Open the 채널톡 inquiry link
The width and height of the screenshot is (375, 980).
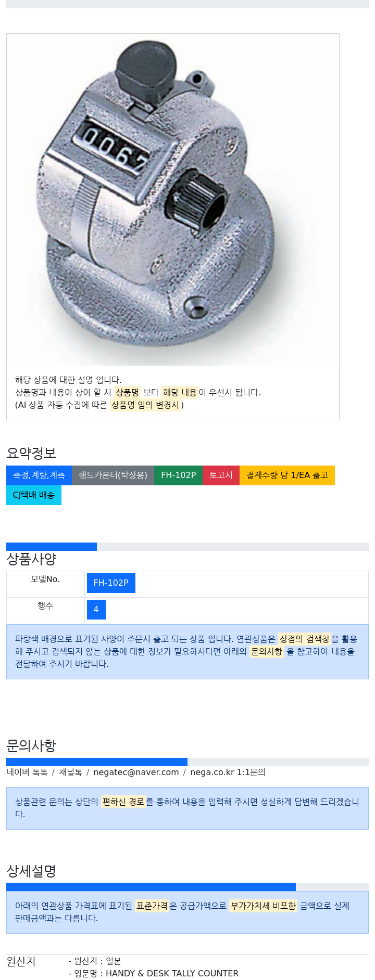70,772
